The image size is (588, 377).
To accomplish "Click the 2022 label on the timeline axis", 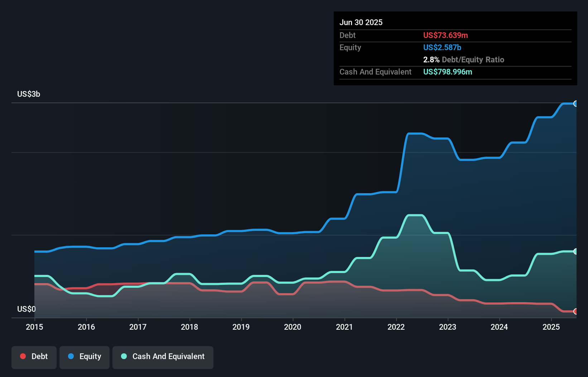I will 396,327.
